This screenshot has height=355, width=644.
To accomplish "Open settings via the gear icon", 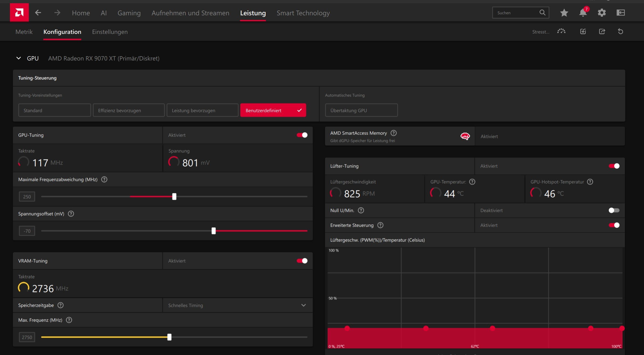I will click(602, 13).
